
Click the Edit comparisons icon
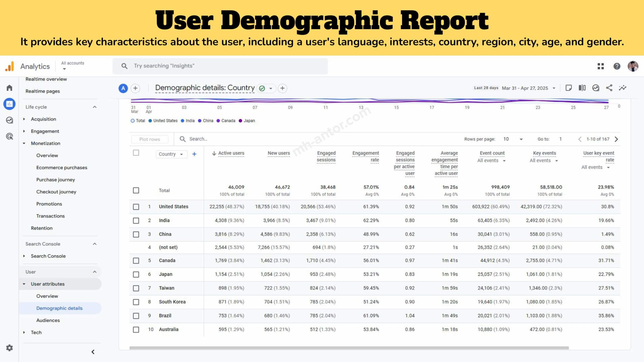coord(582,88)
